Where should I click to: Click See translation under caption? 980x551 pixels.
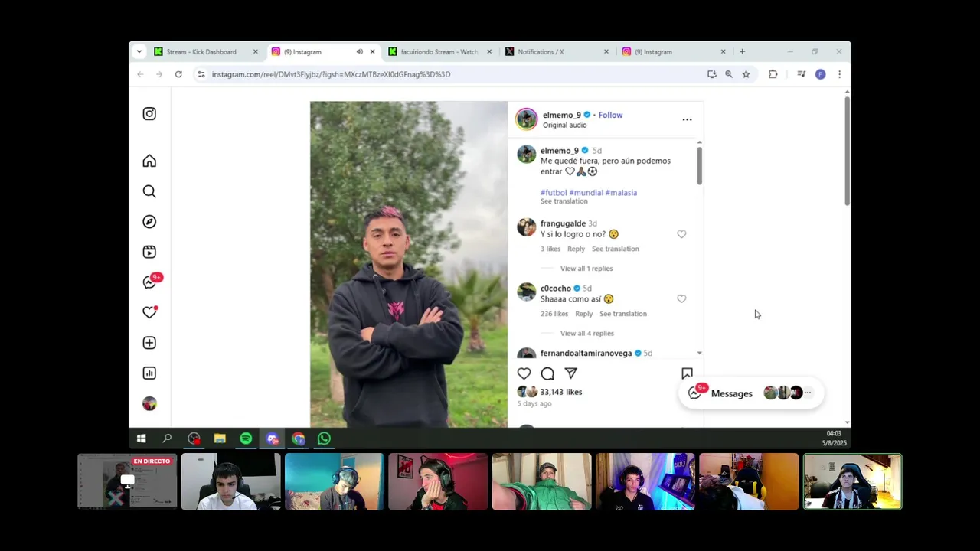tap(564, 201)
